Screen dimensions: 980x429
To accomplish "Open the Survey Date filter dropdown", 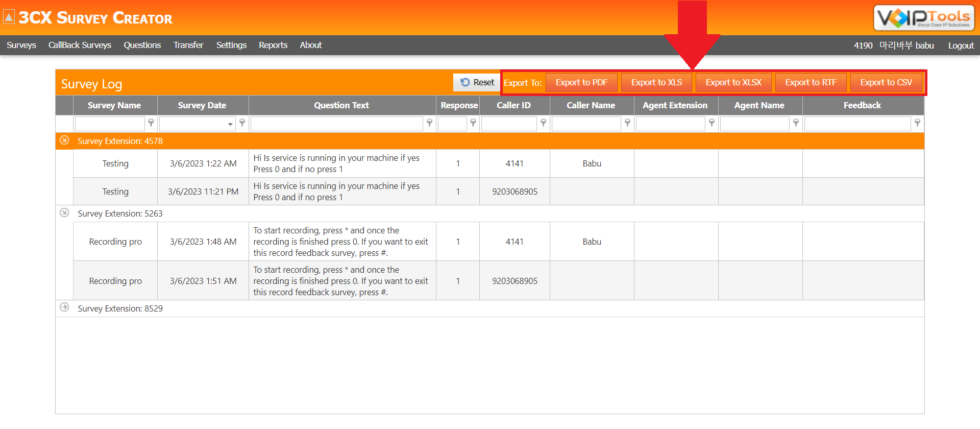I will click(x=230, y=124).
